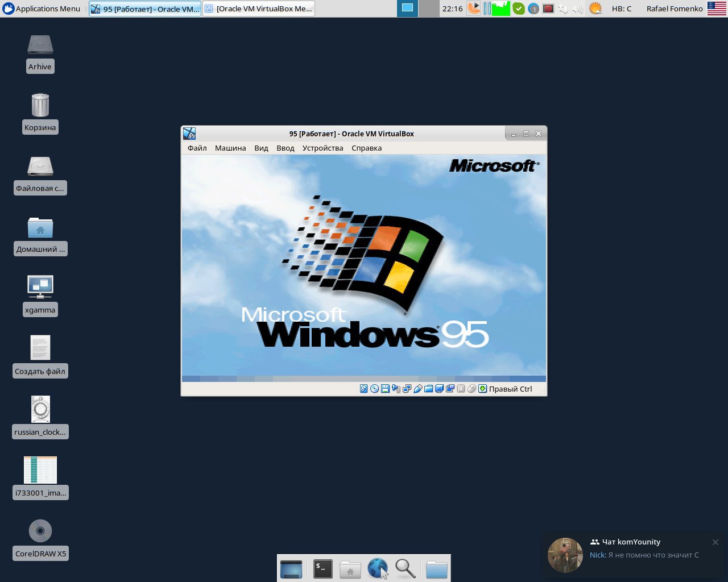Select the Arhive drive desktop icon

pos(40,53)
